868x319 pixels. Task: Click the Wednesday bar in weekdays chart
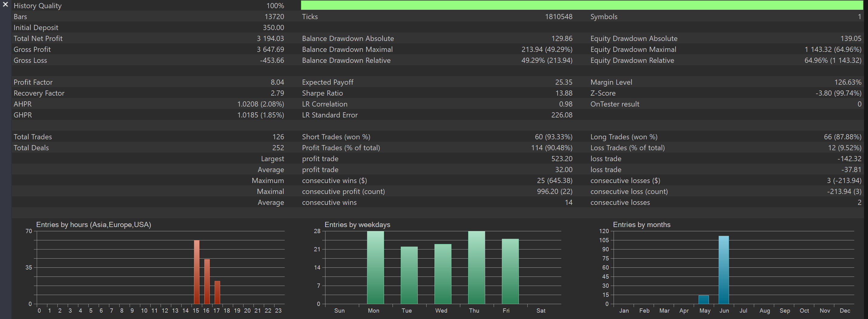coord(443,274)
